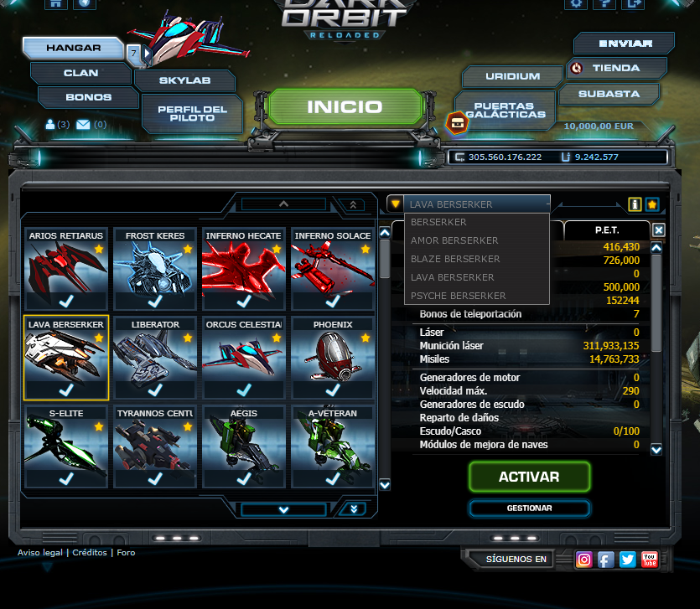The height and width of the screenshot is (609, 700).
Task: Click the star on Phoenix card
Action: pos(366,338)
